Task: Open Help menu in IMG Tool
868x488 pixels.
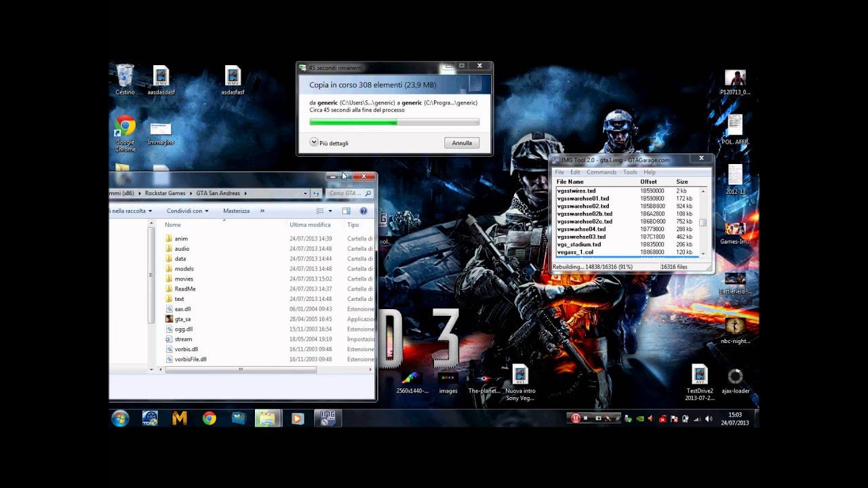Action: [650, 172]
